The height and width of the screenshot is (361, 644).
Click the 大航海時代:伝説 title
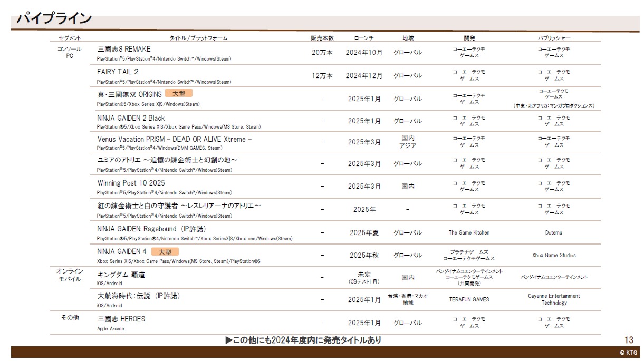[139, 296]
